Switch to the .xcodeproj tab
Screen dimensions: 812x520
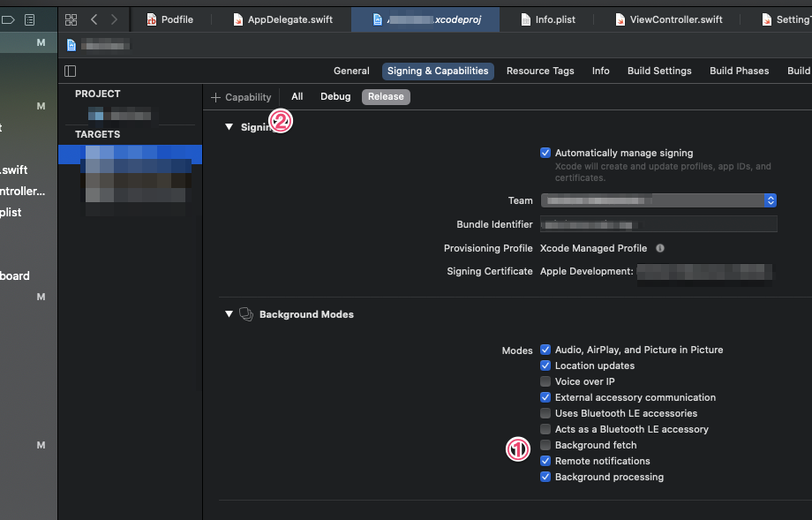point(425,19)
